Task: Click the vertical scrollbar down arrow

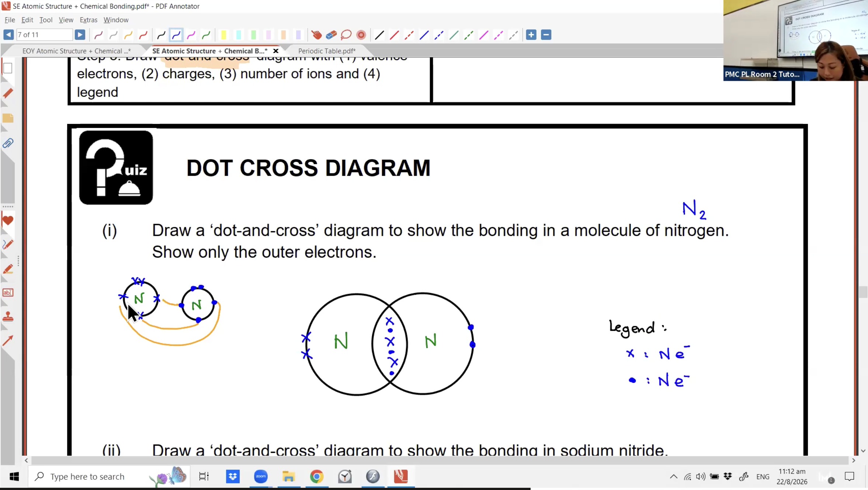Action: [863, 451]
